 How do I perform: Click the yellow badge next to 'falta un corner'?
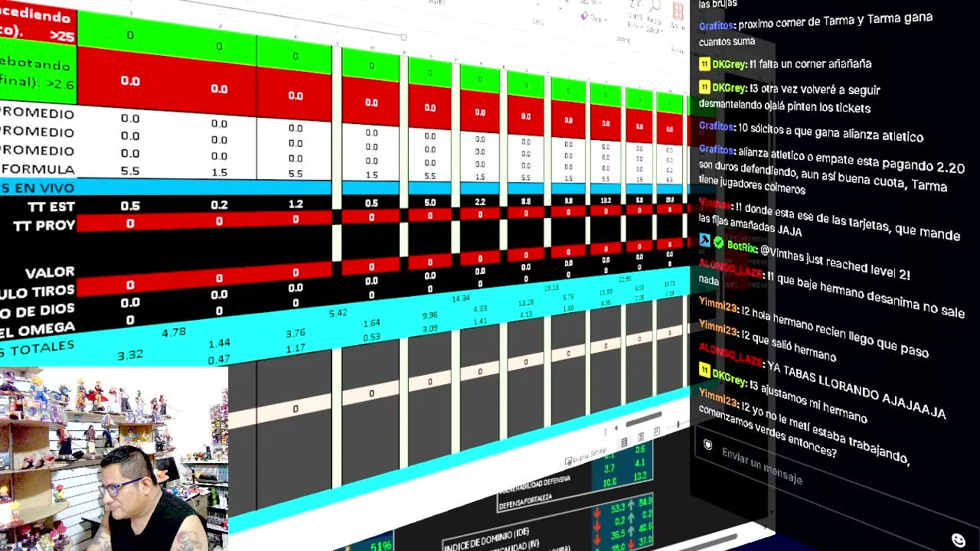[x=704, y=64]
